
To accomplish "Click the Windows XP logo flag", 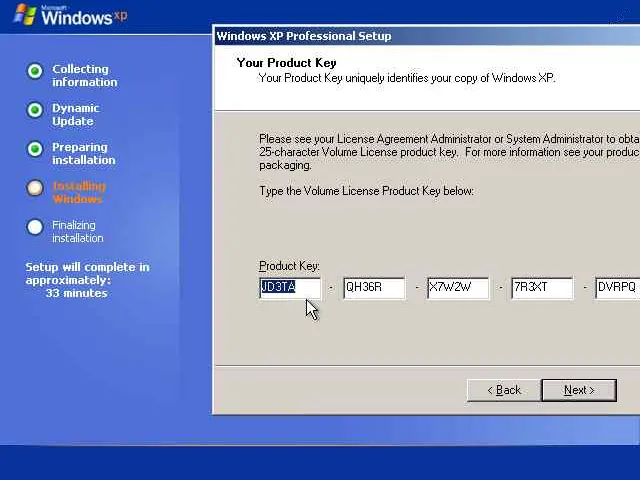I will 25,15.
